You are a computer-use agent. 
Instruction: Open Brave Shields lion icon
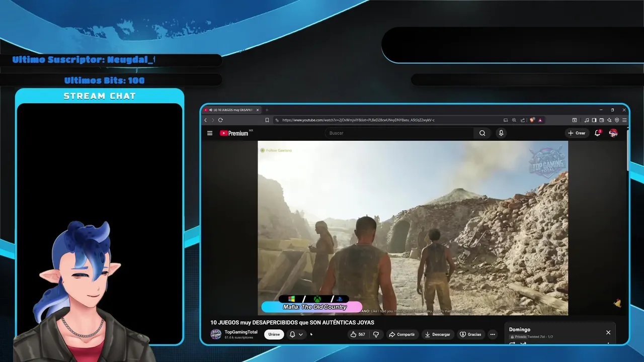[x=532, y=120]
